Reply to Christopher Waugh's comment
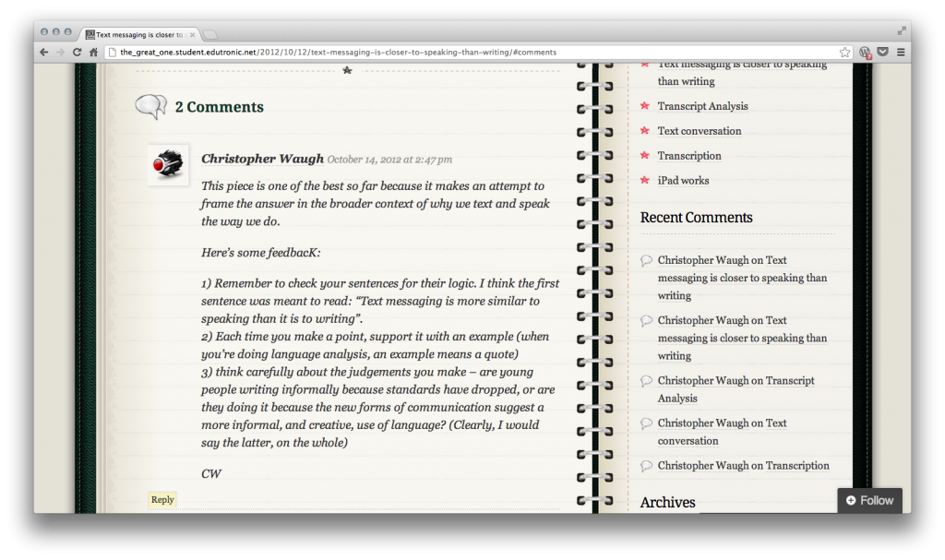Viewport: 945px width, 560px height. click(x=162, y=500)
